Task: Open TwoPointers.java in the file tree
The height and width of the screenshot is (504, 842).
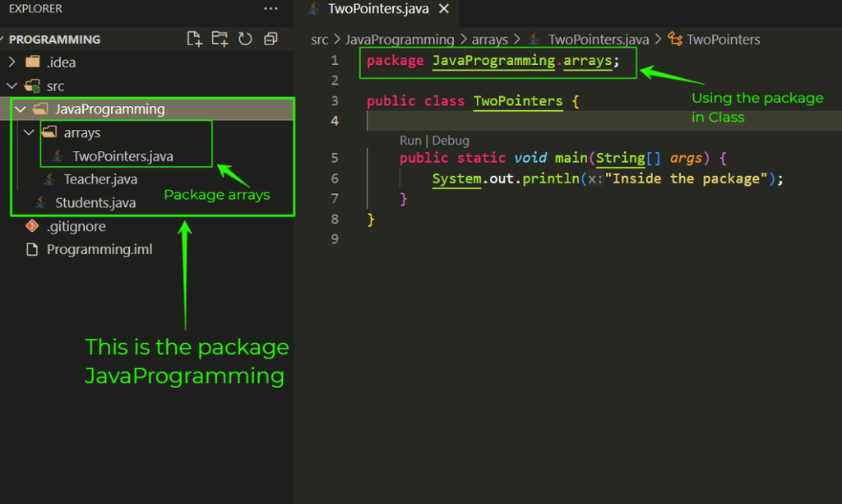Action: (x=123, y=156)
